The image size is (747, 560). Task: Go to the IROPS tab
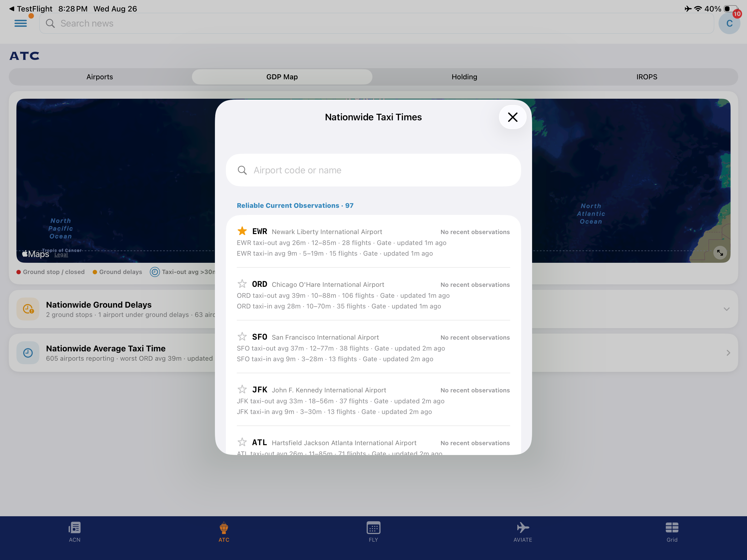pyautogui.click(x=647, y=77)
